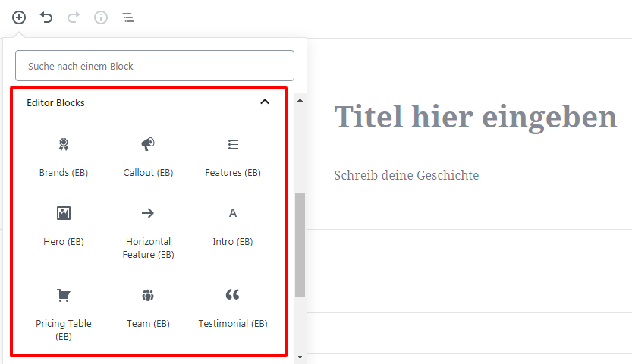Click the Redo arrow in toolbar
This screenshot has height=364, width=632.
[74, 17]
